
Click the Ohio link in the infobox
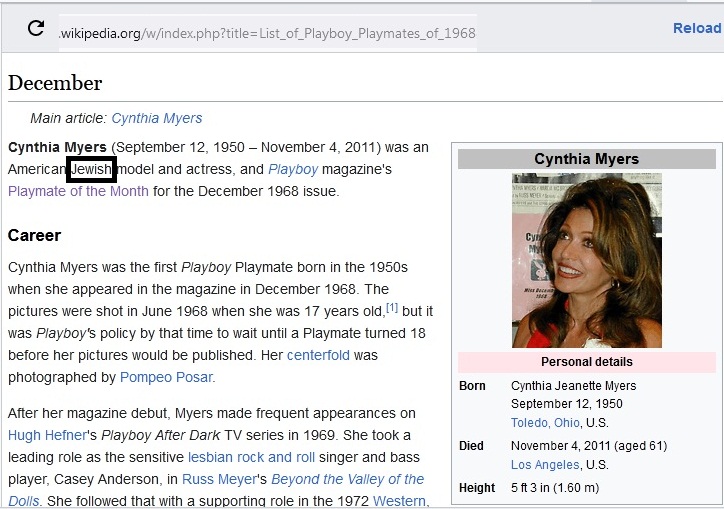pos(566,422)
